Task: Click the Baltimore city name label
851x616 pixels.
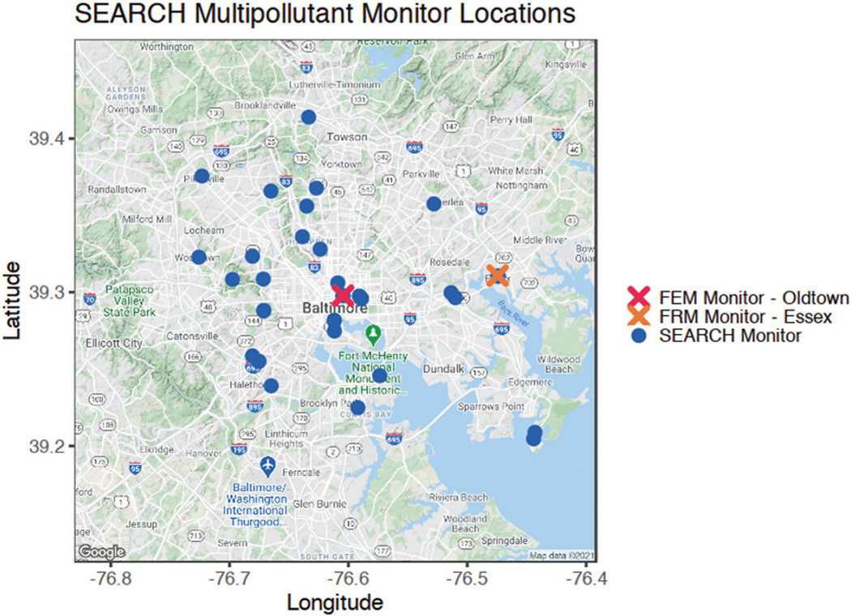Action: [335, 309]
